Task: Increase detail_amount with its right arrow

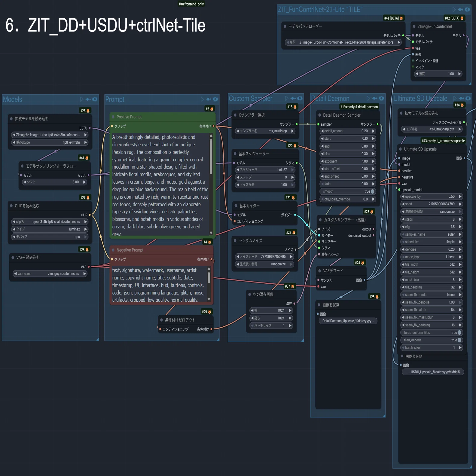Action: (x=373, y=131)
